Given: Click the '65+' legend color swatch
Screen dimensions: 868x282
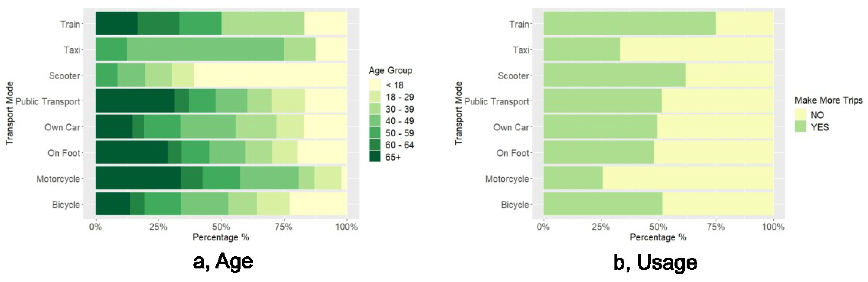Looking at the screenshot, I should pos(375,157).
